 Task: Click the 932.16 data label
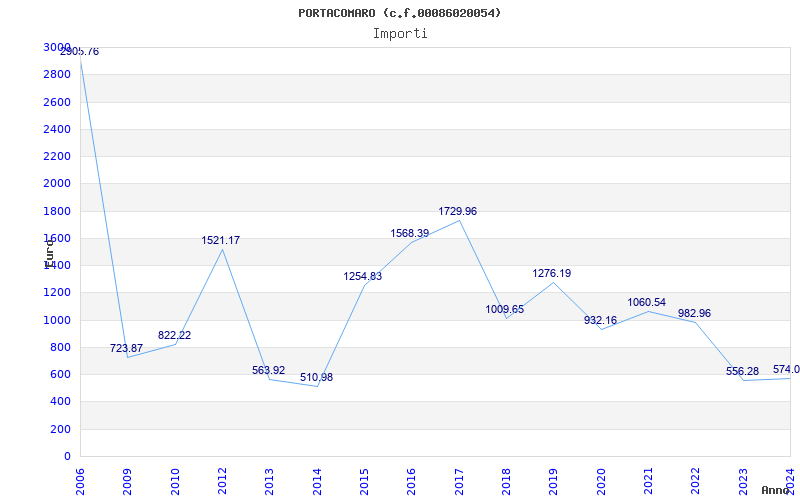coord(601,320)
